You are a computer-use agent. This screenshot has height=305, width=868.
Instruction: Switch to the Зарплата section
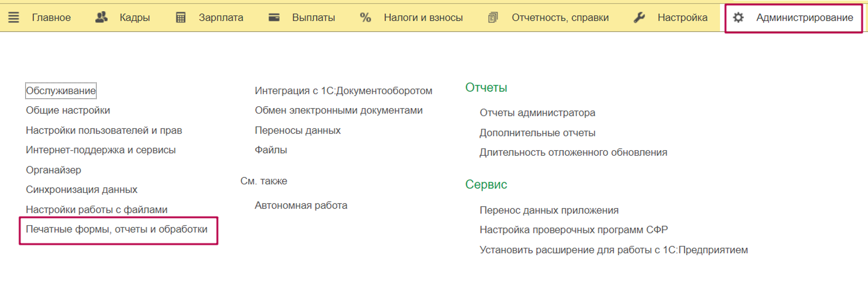[220, 17]
